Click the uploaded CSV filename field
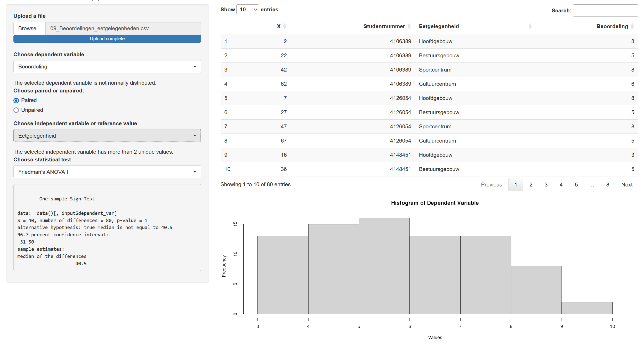 coord(123,28)
